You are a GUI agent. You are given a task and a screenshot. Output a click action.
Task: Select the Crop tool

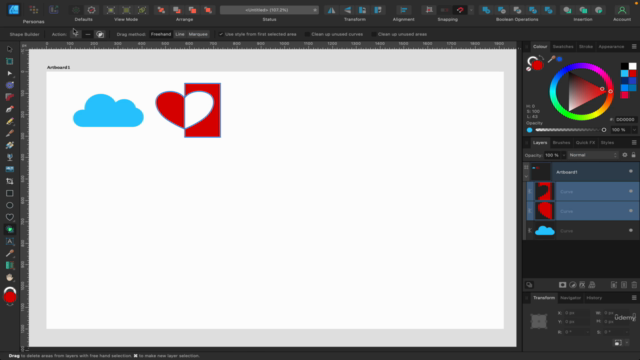pyautogui.click(x=9, y=181)
